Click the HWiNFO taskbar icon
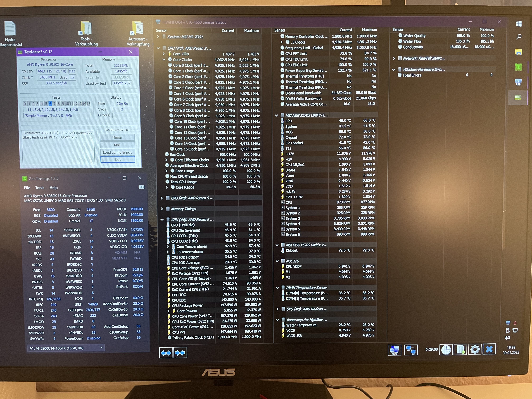Screen dimensions: 532x399 pos(518,82)
